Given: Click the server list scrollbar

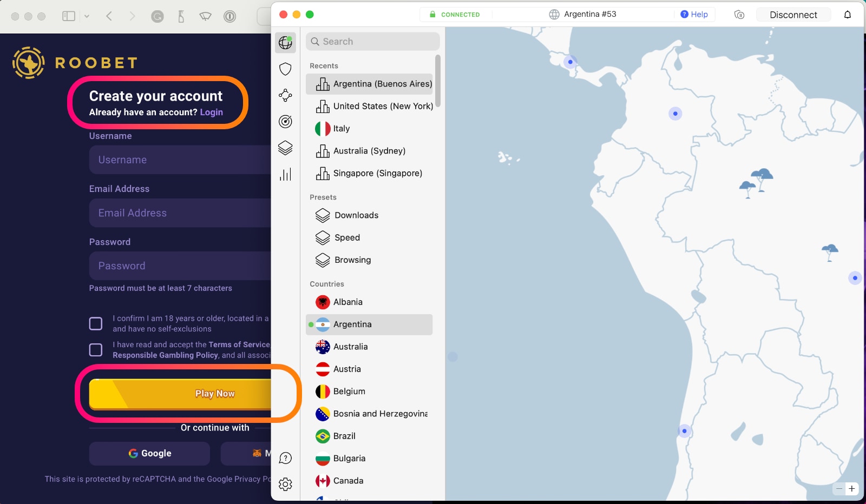Looking at the screenshot, I should tap(437, 81).
